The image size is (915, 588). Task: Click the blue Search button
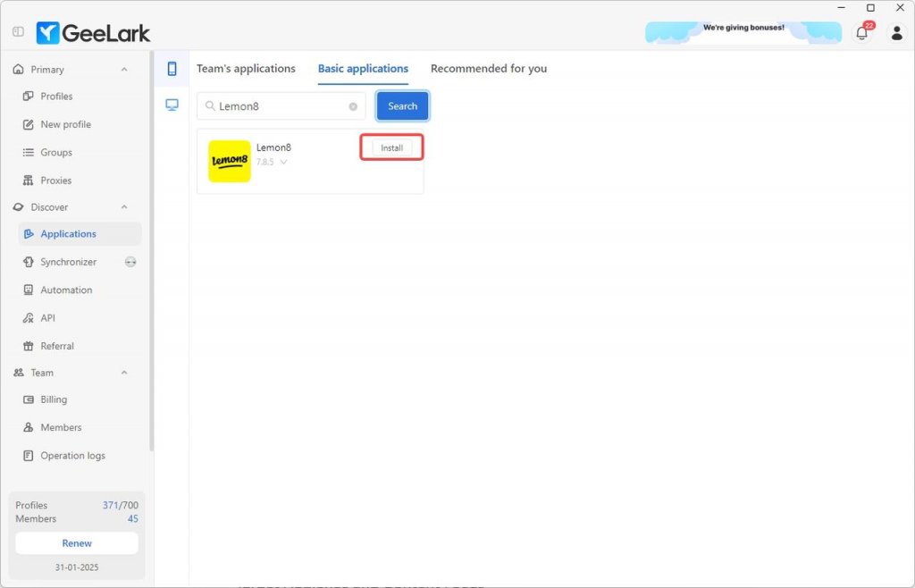403,106
